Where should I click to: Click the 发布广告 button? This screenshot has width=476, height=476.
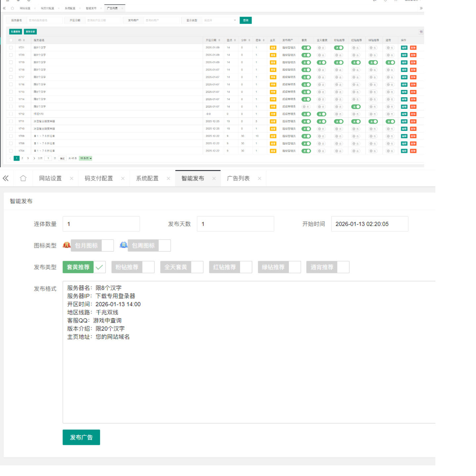pos(81,437)
